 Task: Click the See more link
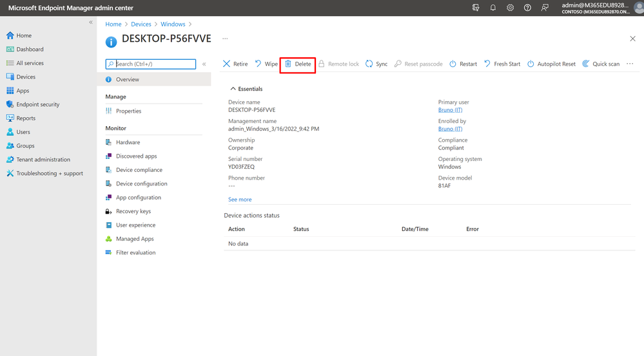click(x=240, y=200)
